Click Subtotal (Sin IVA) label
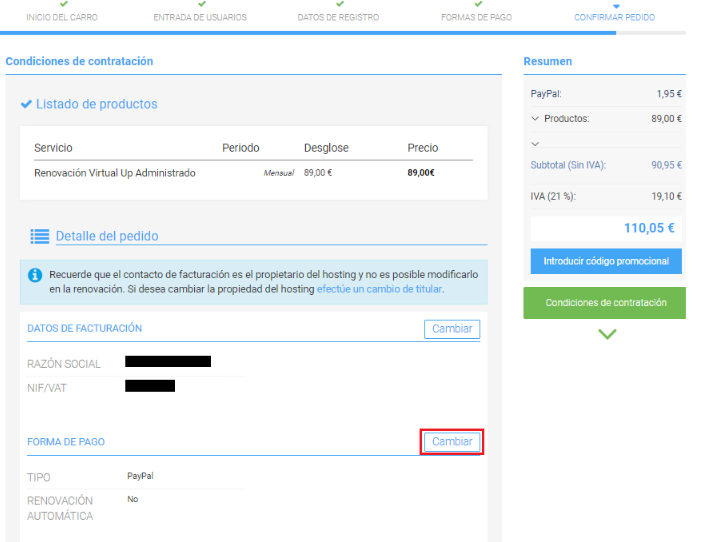Screen dimensions: 701x542 [568, 165]
